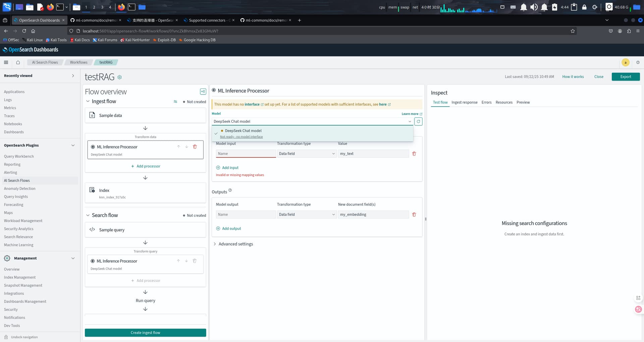
Task: Click Add input
Action: pos(227,168)
